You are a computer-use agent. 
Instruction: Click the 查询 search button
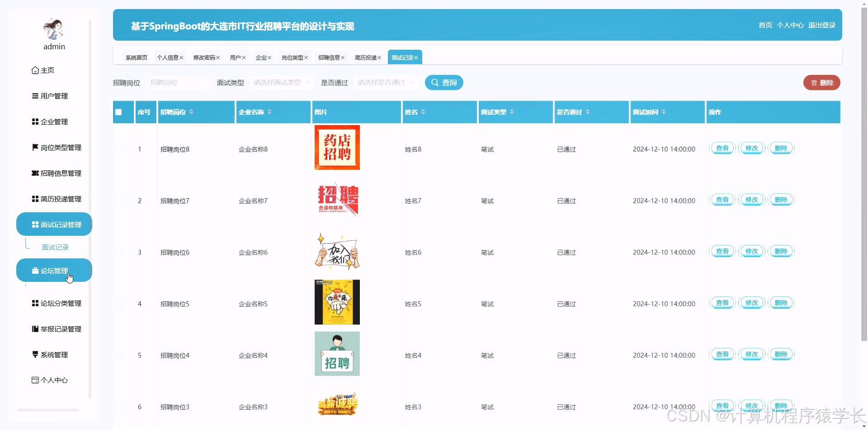pyautogui.click(x=443, y=82)
